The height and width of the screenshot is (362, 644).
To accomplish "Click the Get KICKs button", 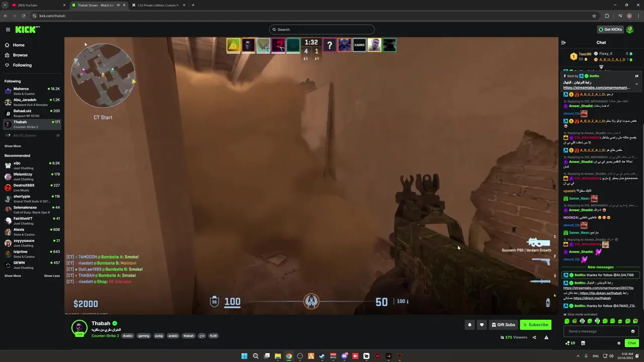I will 610,30.
